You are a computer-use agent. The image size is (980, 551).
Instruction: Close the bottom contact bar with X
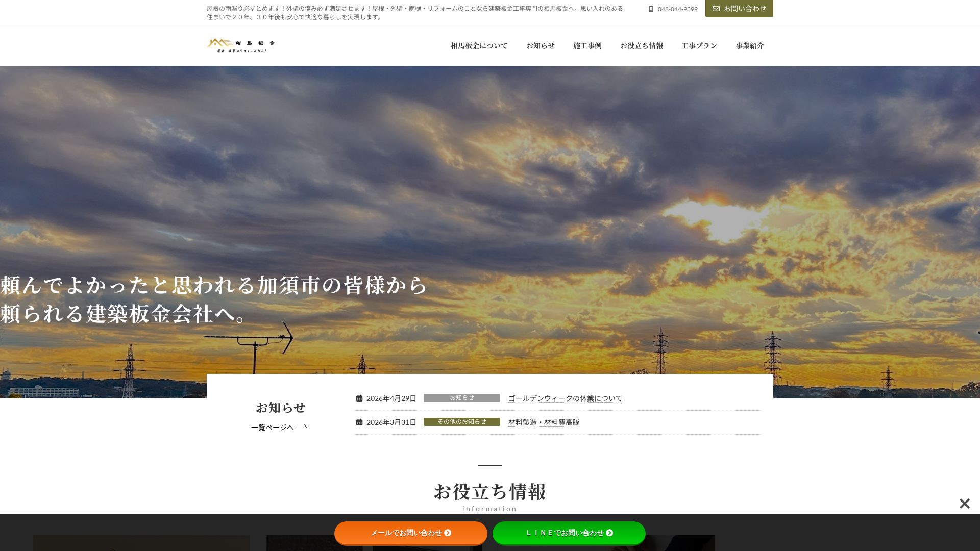(964, 504)
